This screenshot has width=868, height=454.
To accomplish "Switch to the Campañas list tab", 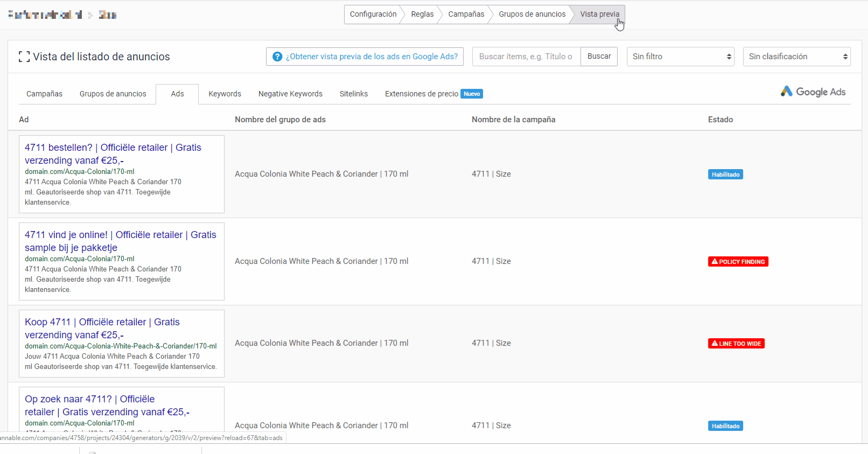I will pos(44,94).
